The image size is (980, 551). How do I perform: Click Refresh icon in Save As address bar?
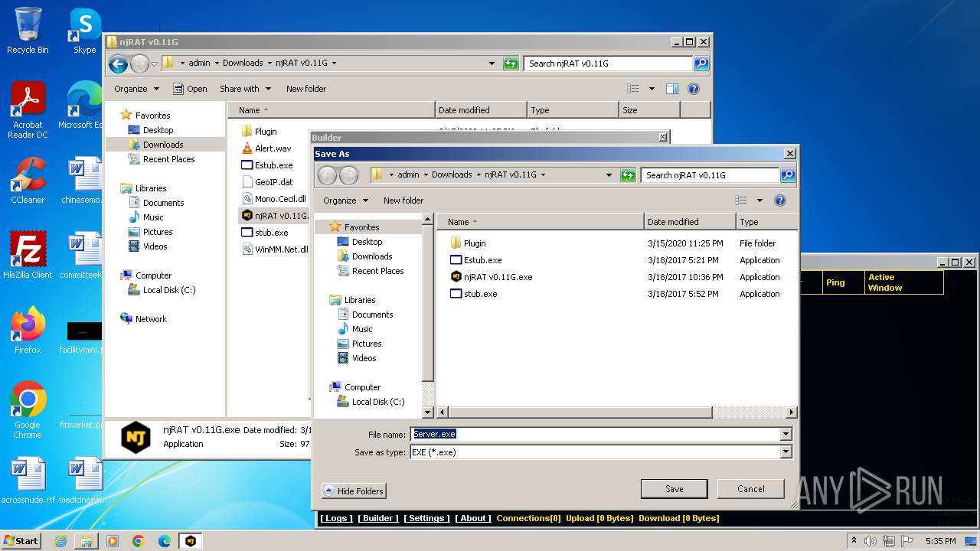pyautogui.click(x=628, y=175)
